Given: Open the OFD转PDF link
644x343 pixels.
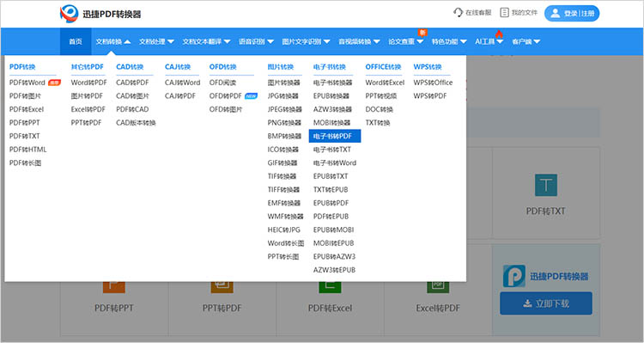Looking at the screenshot, I should point(226,95).
